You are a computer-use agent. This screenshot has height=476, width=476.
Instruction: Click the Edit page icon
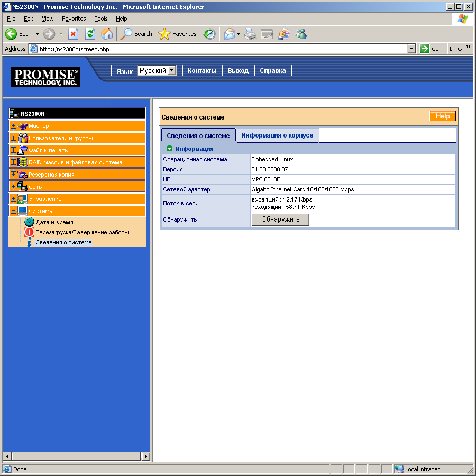click(x=267, y=34)
